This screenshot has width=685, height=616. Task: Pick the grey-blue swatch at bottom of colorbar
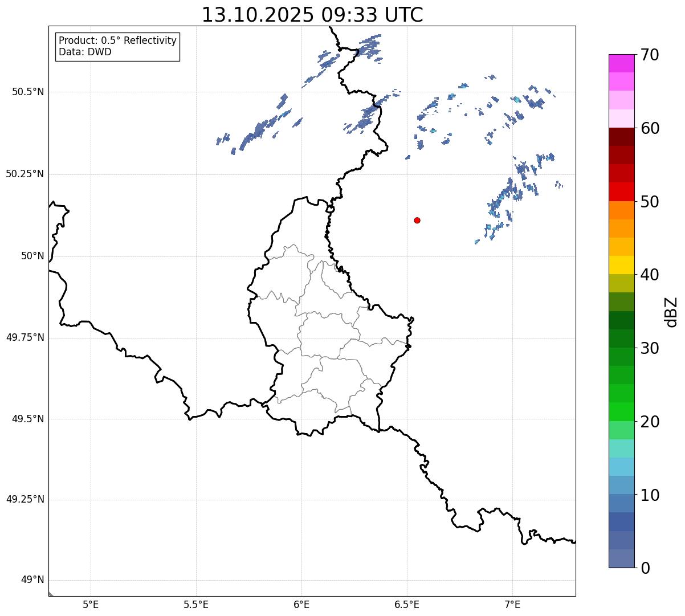click(x=621, y=558)
